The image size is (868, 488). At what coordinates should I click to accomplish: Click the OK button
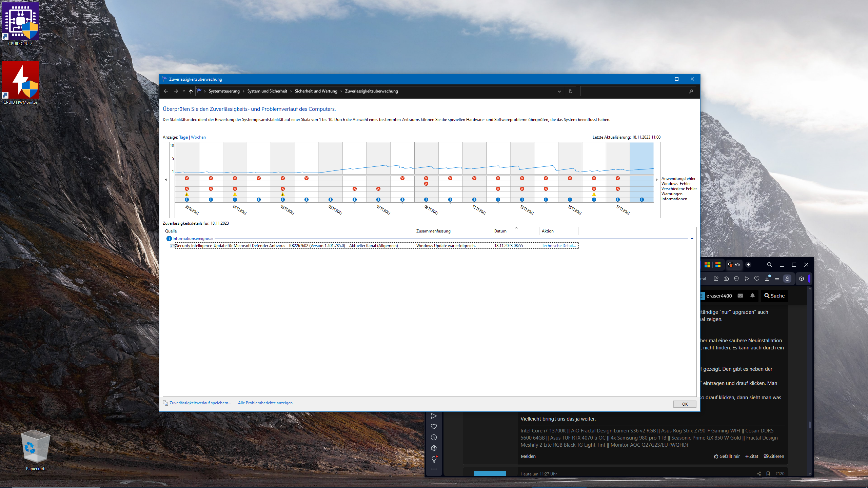tap(685, 404)
